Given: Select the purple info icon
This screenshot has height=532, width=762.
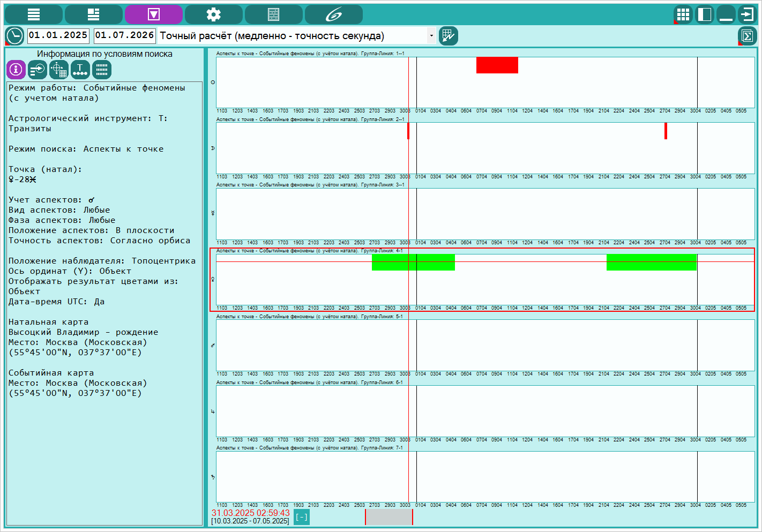Looking at the screenshot, I should tap(16, 70).
